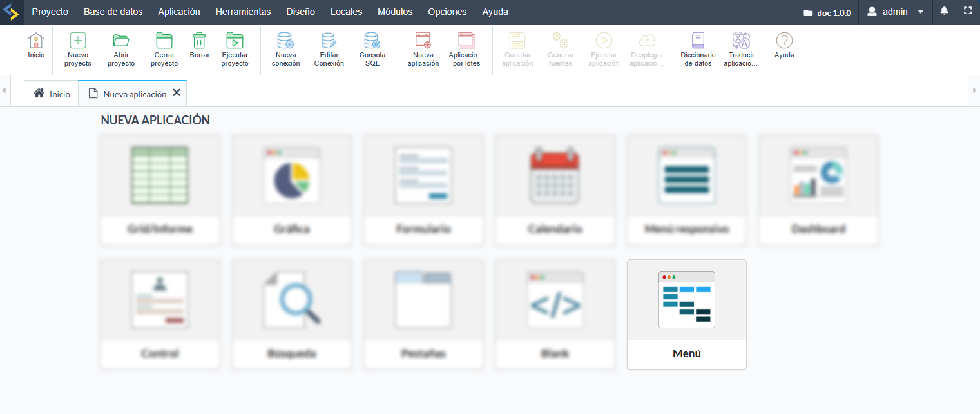Run project via Ejecutar proyecto icon
This screenshot has width=980, height=414.
click(x=235, y=41)
